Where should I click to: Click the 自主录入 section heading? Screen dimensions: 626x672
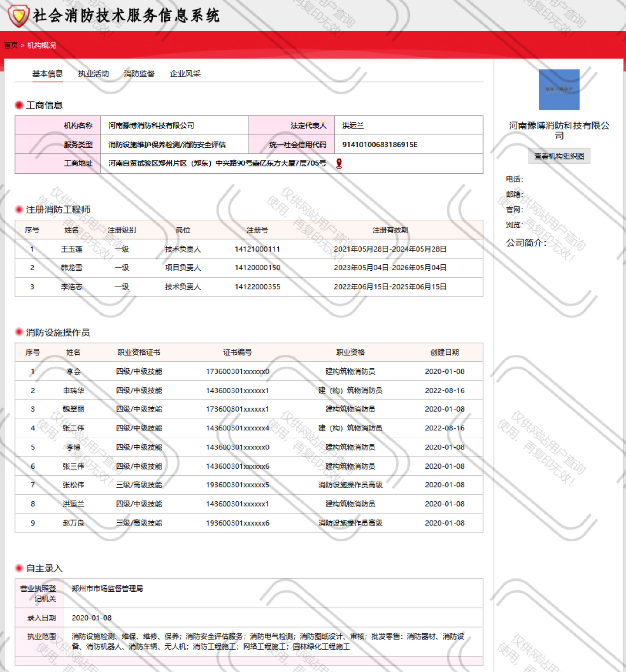coord(44,569)
